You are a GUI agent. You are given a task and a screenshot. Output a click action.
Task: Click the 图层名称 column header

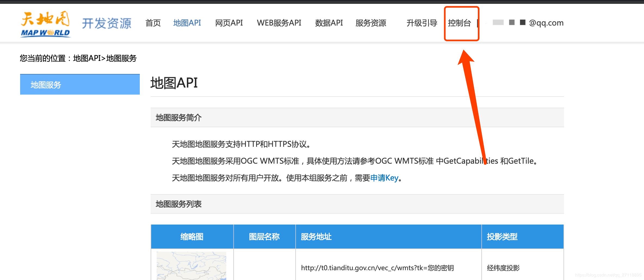tap(264, 237)
